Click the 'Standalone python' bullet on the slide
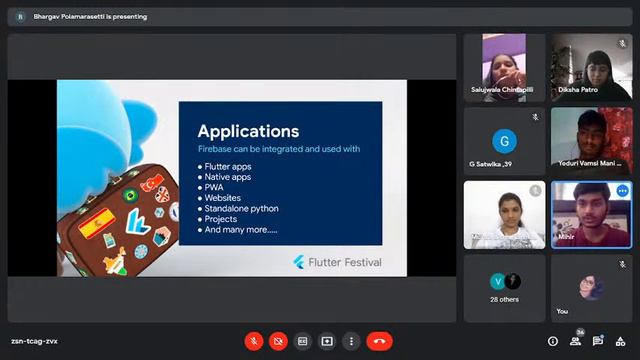Viewport: 640px width, 360px height. click(x=242, y=209)
